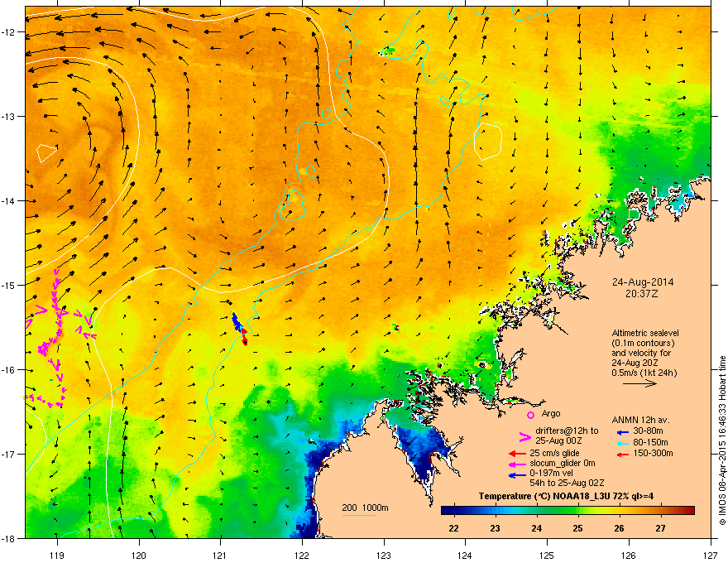Click the longitude axis label "119"
This screenshot has height=563, width=728.
coord(57,555)
